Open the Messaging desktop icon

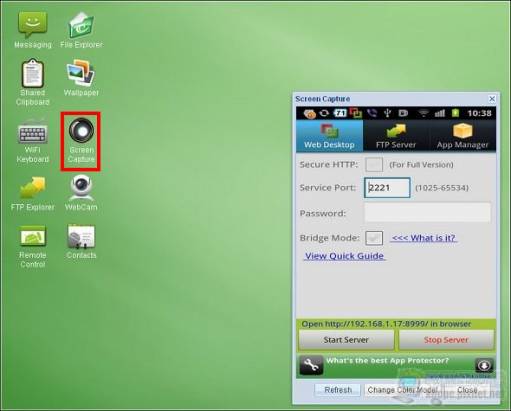32,30
